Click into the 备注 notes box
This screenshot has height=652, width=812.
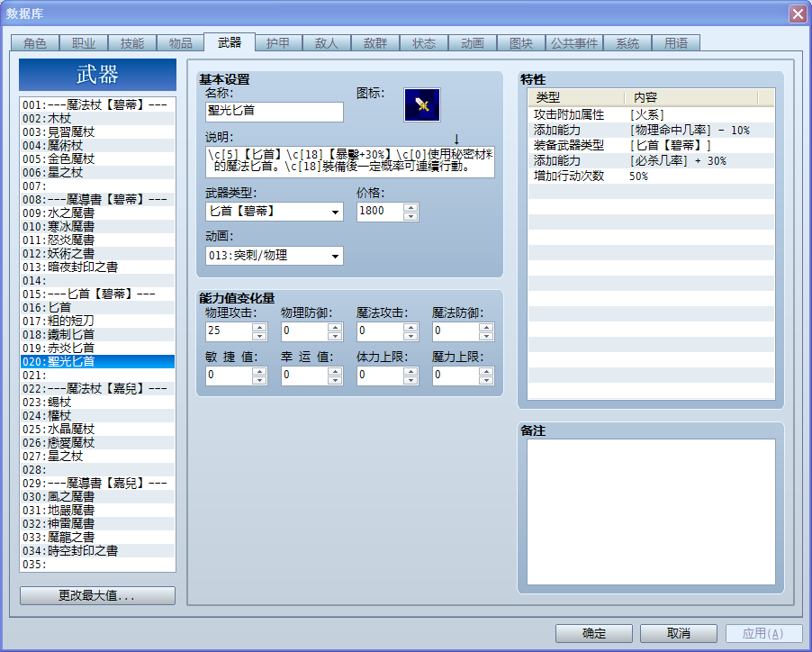pos(651,512)
